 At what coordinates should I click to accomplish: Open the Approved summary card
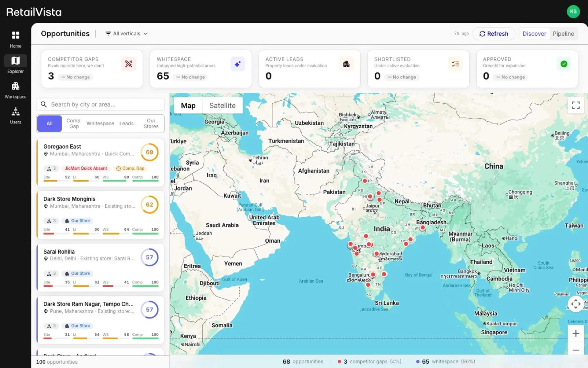527,69
